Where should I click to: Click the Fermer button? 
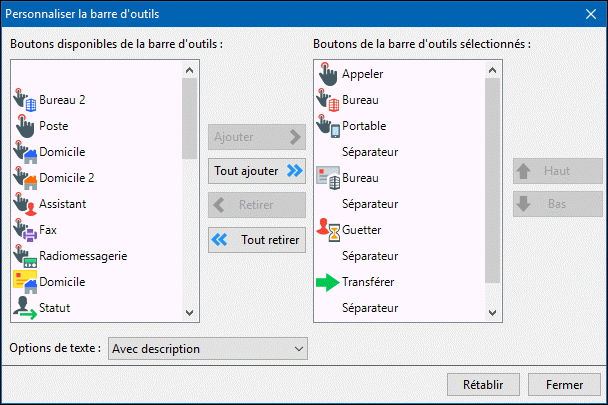(564, 384)
